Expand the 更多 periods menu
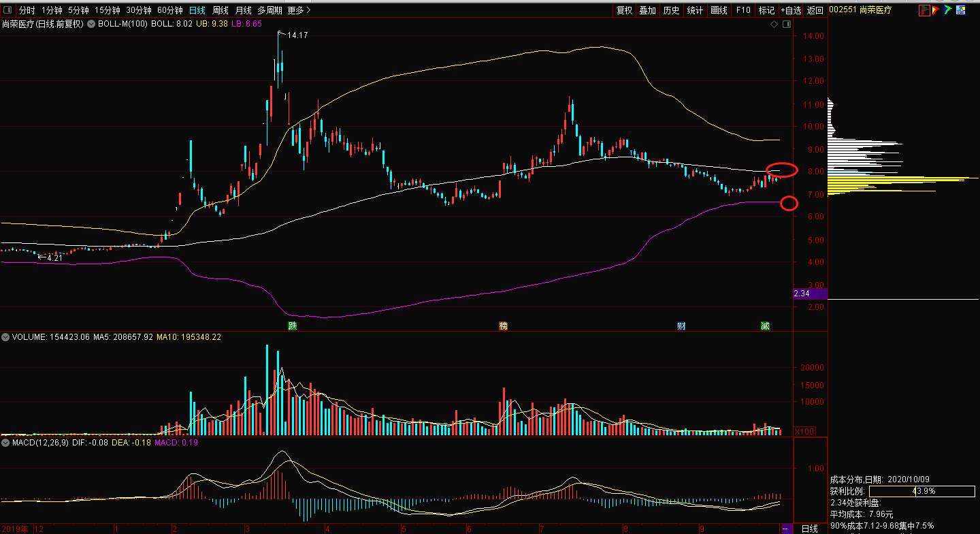Viewport: 980px width, 534px height. pyautogui.click(x=299, y=10)
